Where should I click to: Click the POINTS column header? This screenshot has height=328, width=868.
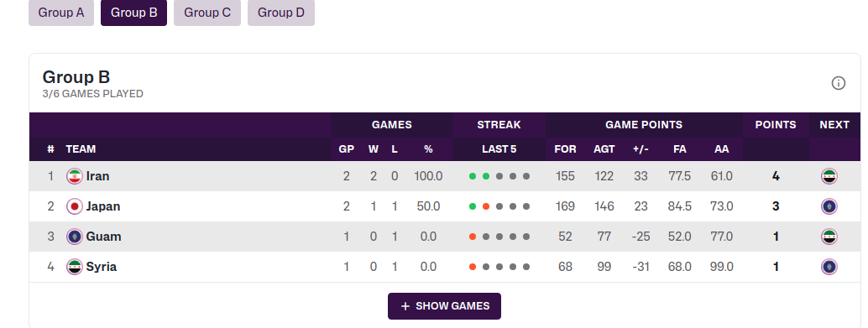[x=775, y=125]
